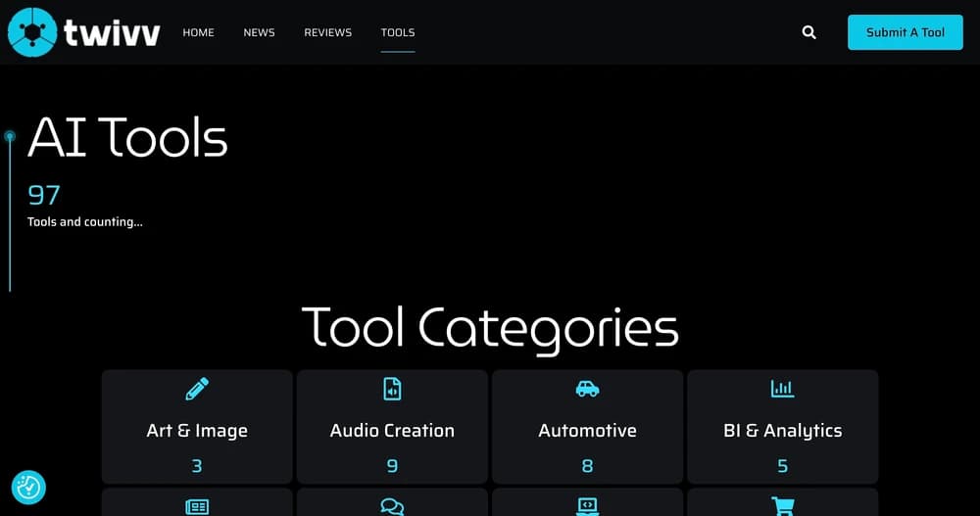Select the TOOLS menu item
The height and width of the screenshot is (516, 980).
(x=398, y=32)
